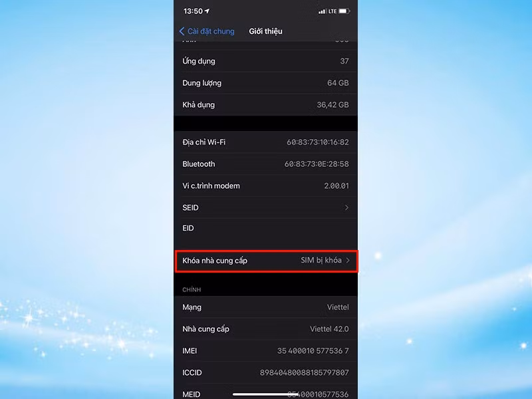Screen dimensions: 532x399
Task: Select the Dung lượng row label
Action: (x=202, y=83)
